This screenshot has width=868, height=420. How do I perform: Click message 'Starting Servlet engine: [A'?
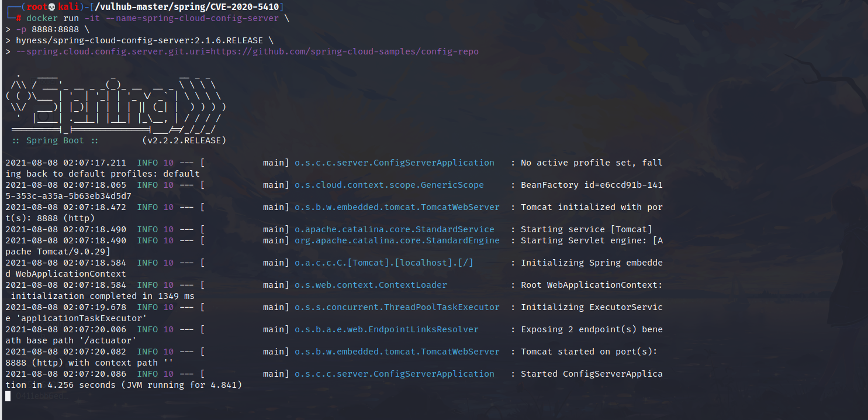tap(592, 240)
